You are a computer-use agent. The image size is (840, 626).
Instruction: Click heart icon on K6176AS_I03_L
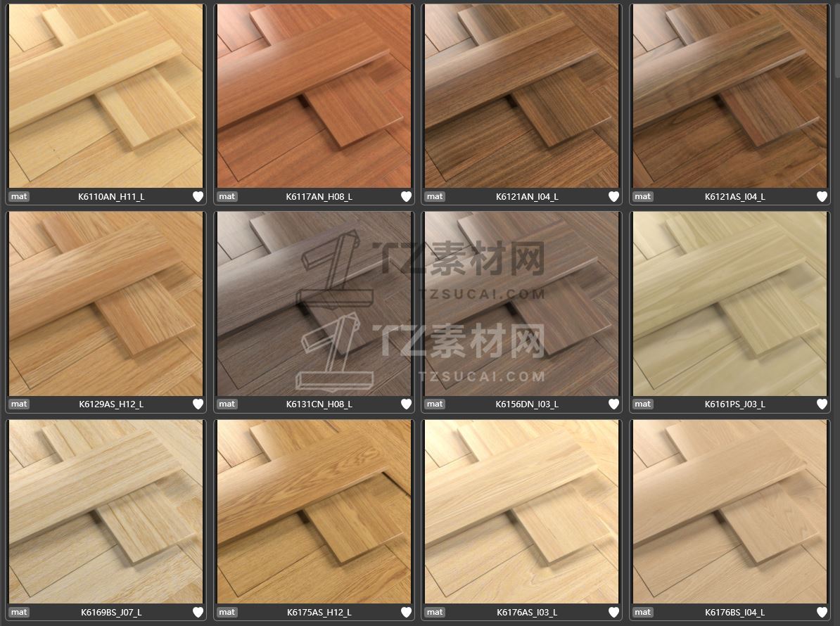click(614, 611)
